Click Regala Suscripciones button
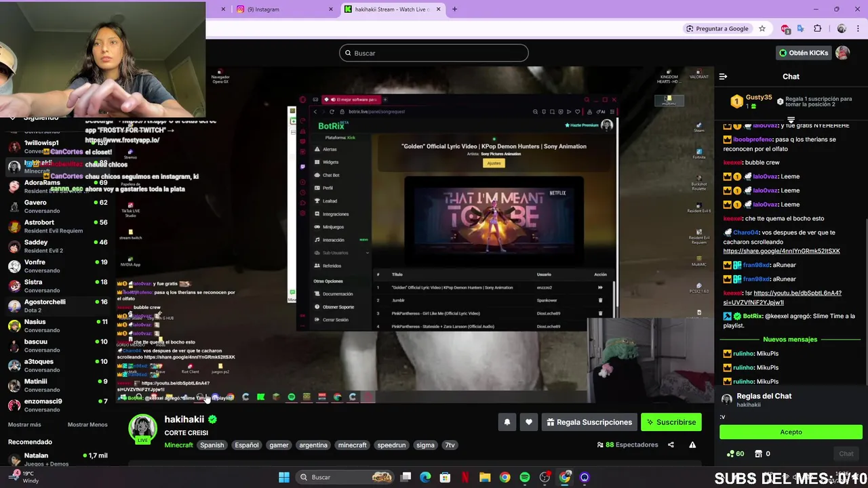Image resolution: width=868 pixels, height=488 pixels. coord(589,422)
